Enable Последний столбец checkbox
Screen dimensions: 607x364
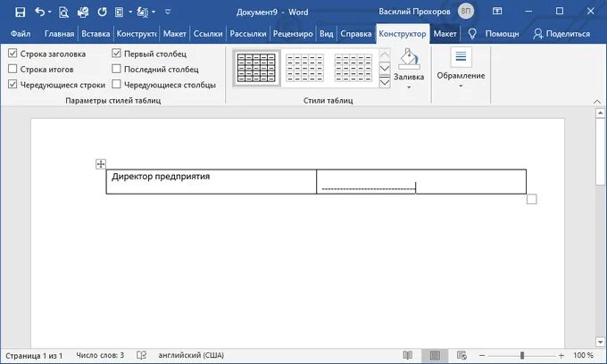(x=116, y=69)
